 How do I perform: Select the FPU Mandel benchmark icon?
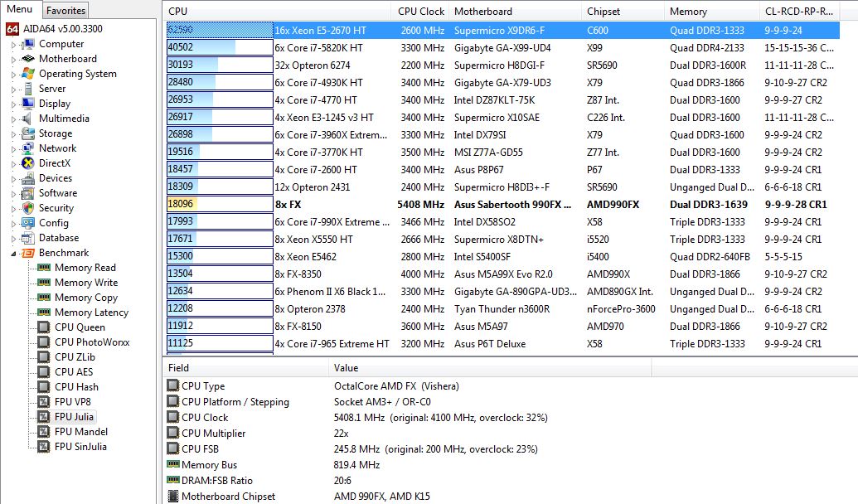click(x=44, y=432)
